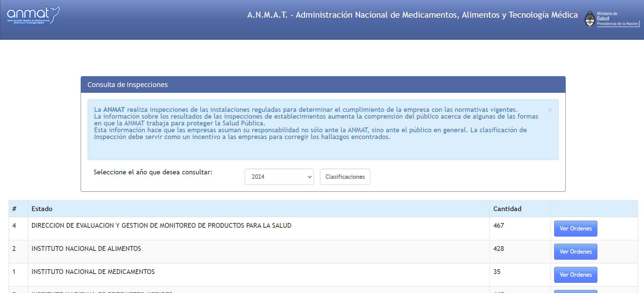Show orders for Instituto Nacional de Medicamentos
Image resolution: width=644 pixels, height=293 pixels.
coord(575,275)
